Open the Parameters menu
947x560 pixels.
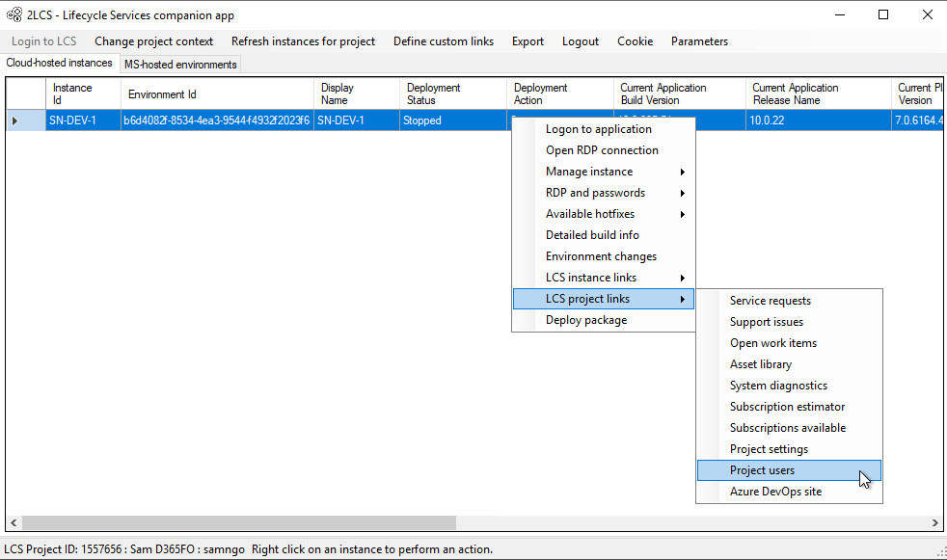tap(699, 41)
